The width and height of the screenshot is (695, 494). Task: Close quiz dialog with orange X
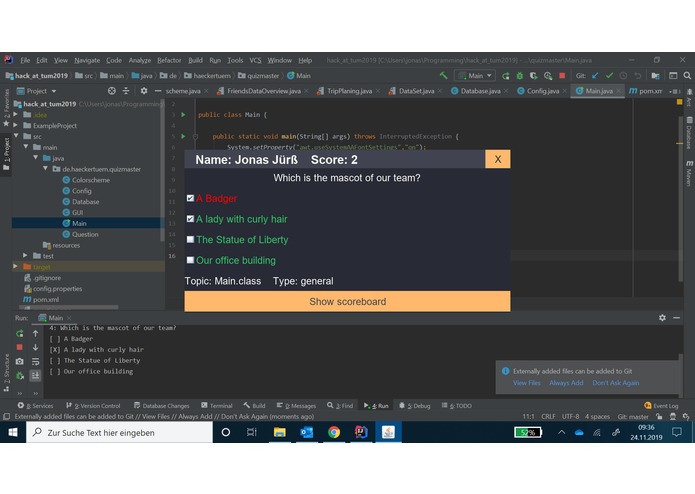pos(498,159)
